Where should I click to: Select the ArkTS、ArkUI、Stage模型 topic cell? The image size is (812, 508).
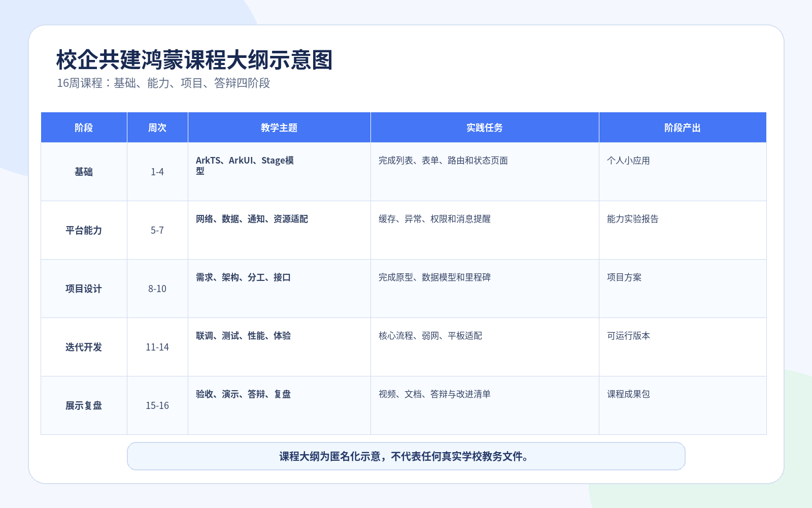(279, 172)
